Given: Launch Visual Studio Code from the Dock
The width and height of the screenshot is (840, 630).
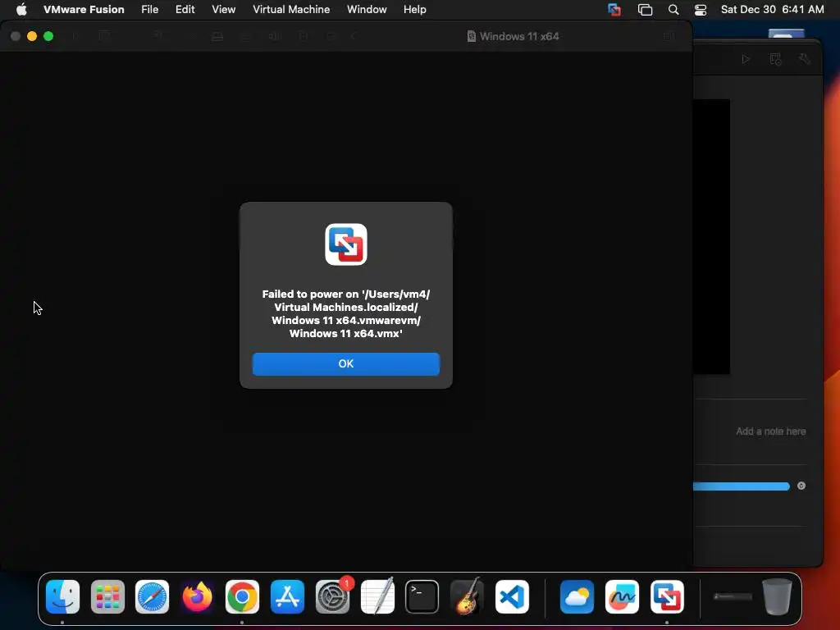Looking at the screenshot, I should 512,596.
